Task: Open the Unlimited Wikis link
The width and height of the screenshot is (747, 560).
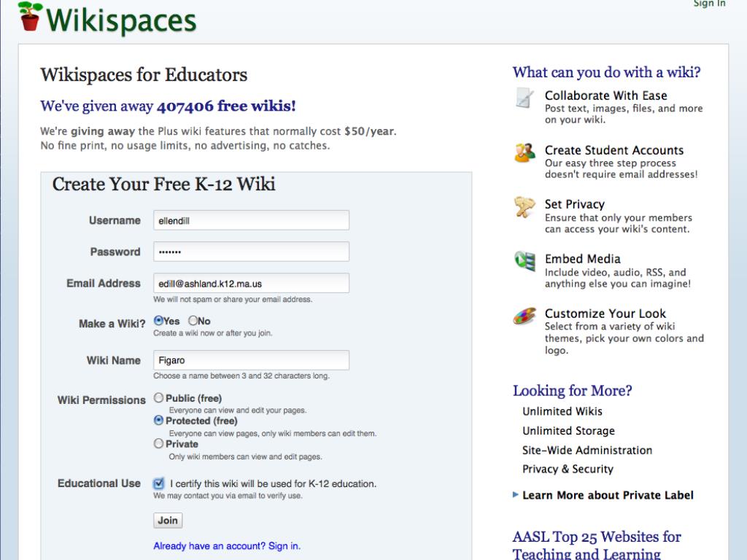Action: pos(562,411)
